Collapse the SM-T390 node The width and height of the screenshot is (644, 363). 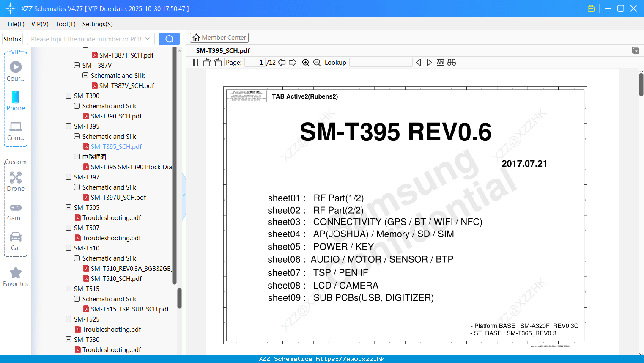coord(69,96)
